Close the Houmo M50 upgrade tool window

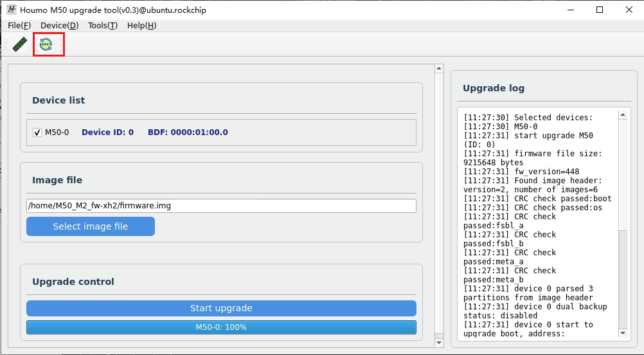click(x=629, y=10)
